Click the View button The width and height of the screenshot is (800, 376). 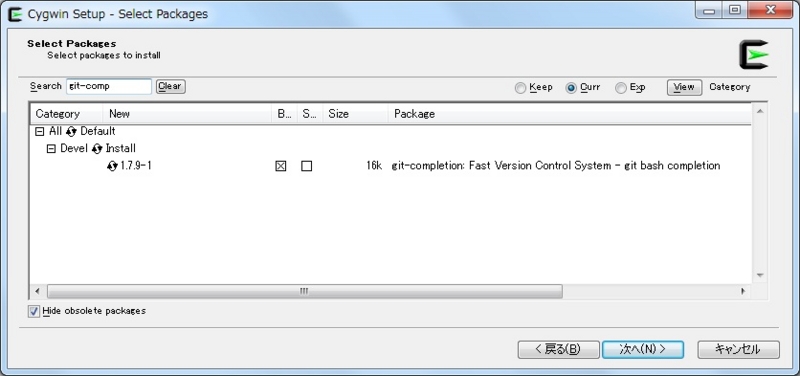click(684, 87)
